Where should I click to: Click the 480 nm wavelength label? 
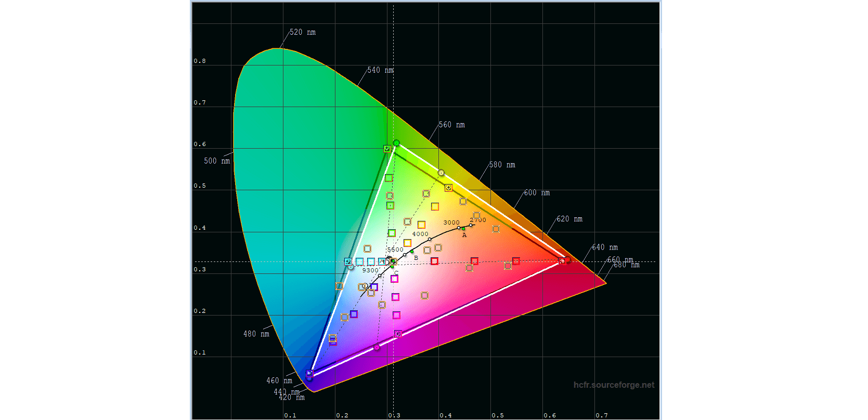tap(256, 334)
